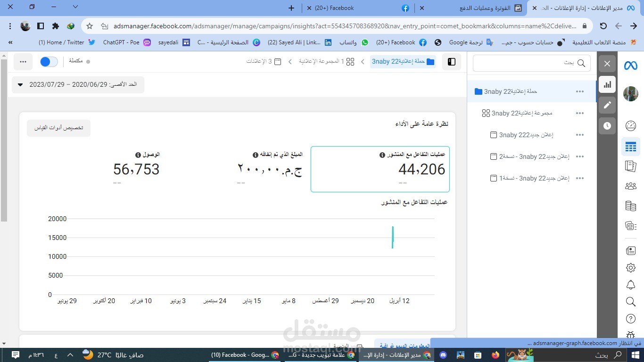
Task: Open واتساب bookmark
Action: 354,42
